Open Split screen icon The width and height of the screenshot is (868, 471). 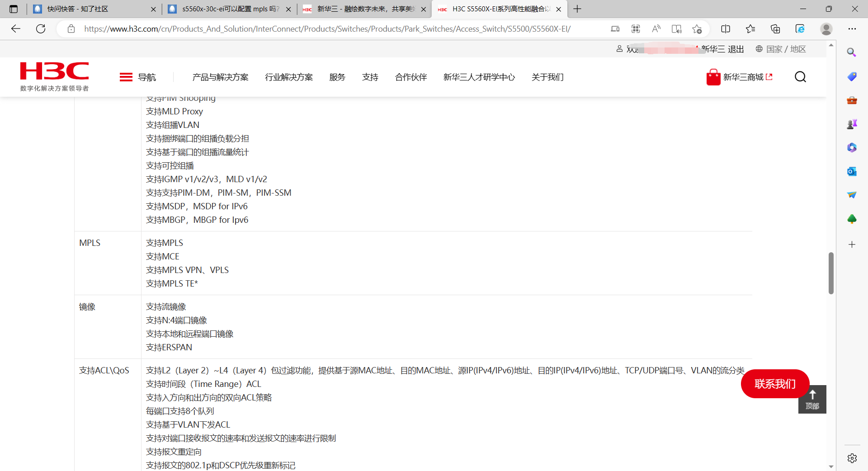pyautogui.click(x=726, y=29)
